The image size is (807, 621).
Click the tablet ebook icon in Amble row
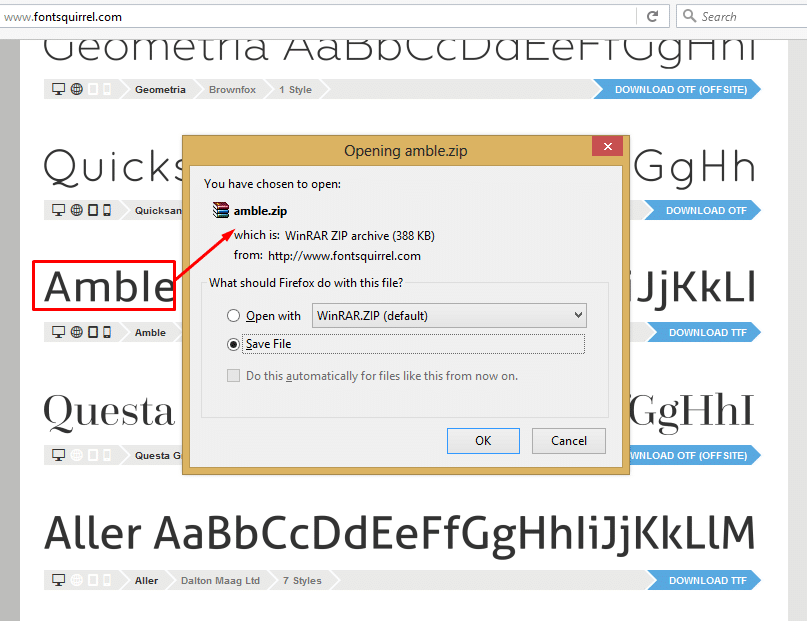(93, 332)
